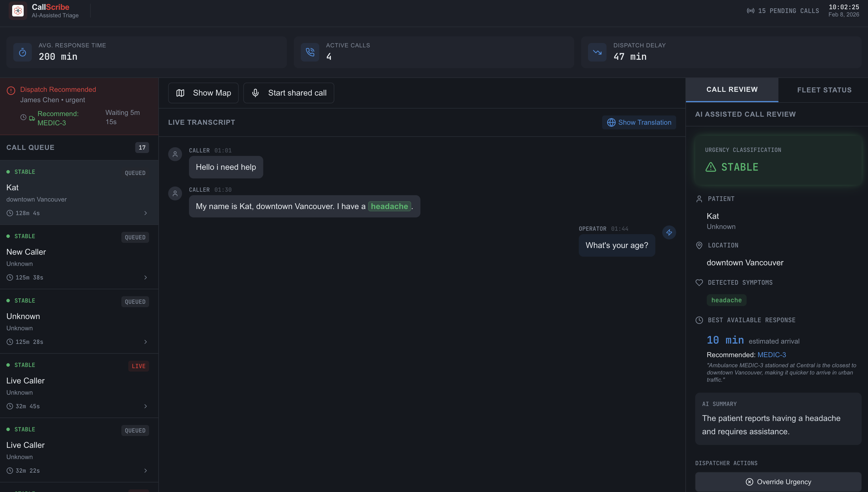Switch to the Fleet Status tab

pyautogui.click(x=824, y=90)
